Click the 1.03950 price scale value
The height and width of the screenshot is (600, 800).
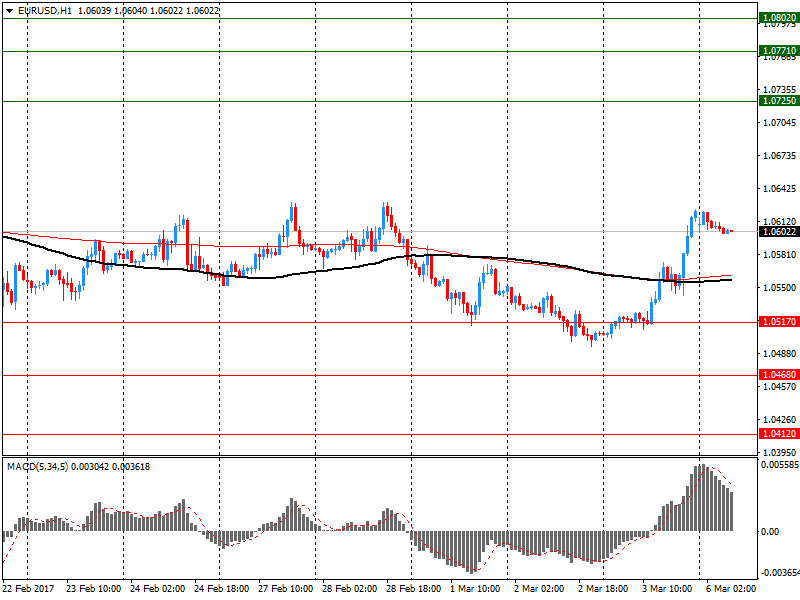pos(779,453)
